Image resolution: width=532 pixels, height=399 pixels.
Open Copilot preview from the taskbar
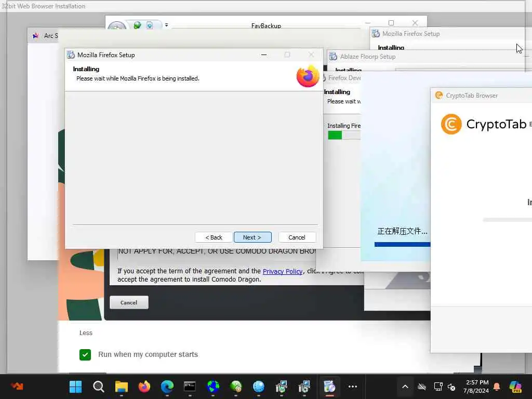click(515, 387)
